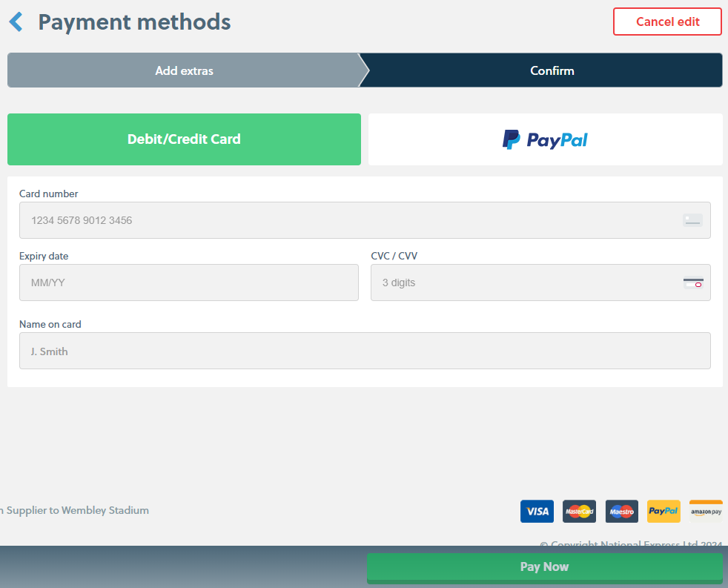
Task: Click the Amazon Pay logo in footer
Action: pyautogui.click(x=706, y=511)
